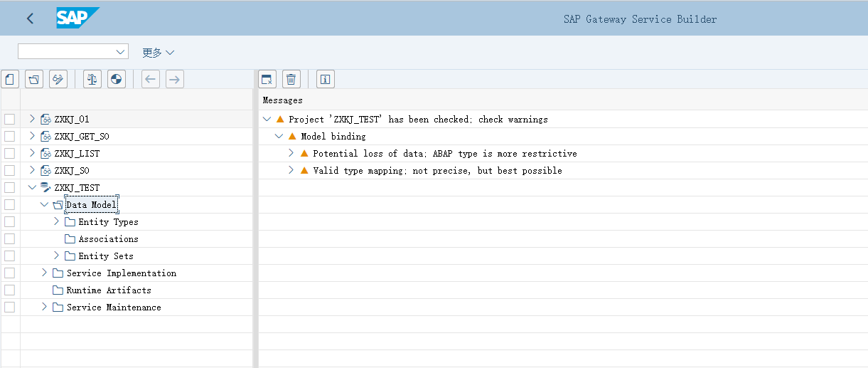Expand the ZXKJ_SO project node
Screen dimensions: 868x368
[32, 170]
